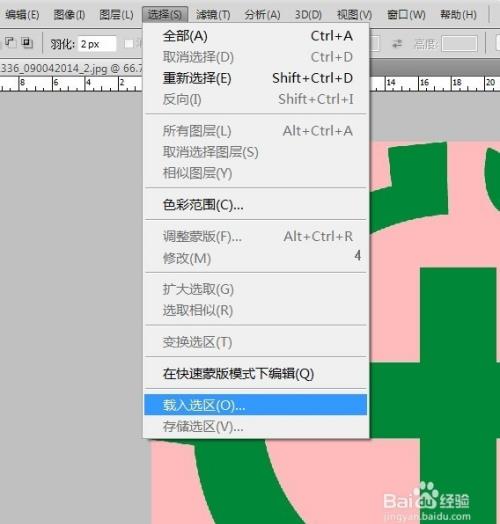Open the 窗口(W) menu
Viewport: 500px width, 524px height.
(x=406, y=15)
